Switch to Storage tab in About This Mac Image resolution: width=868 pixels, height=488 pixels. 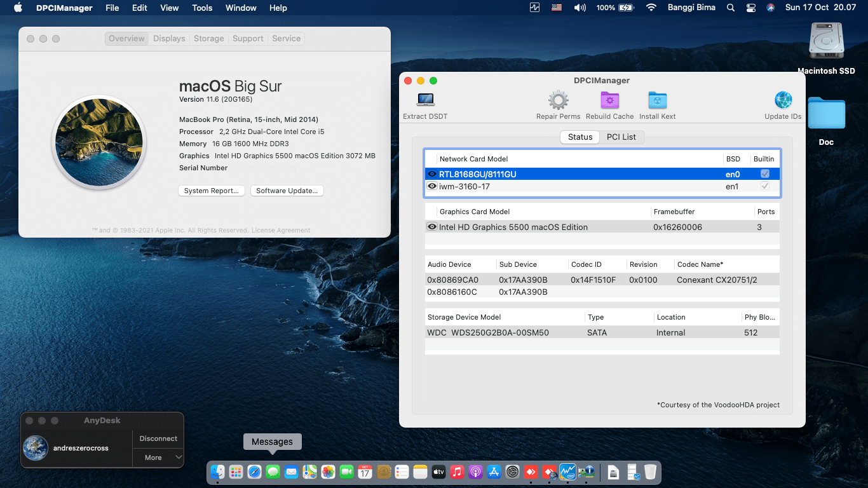pos(209,39)
